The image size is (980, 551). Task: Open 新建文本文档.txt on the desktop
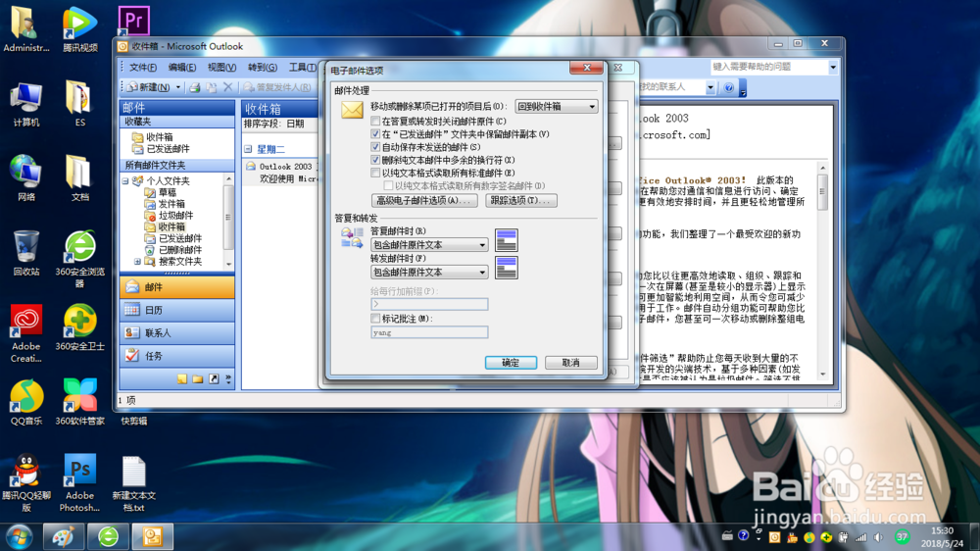[x=133, y=482]
